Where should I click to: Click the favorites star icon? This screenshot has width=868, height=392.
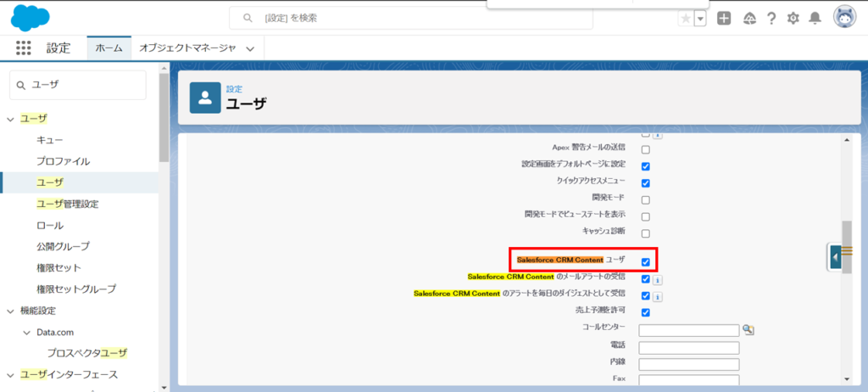coord(685,19)
